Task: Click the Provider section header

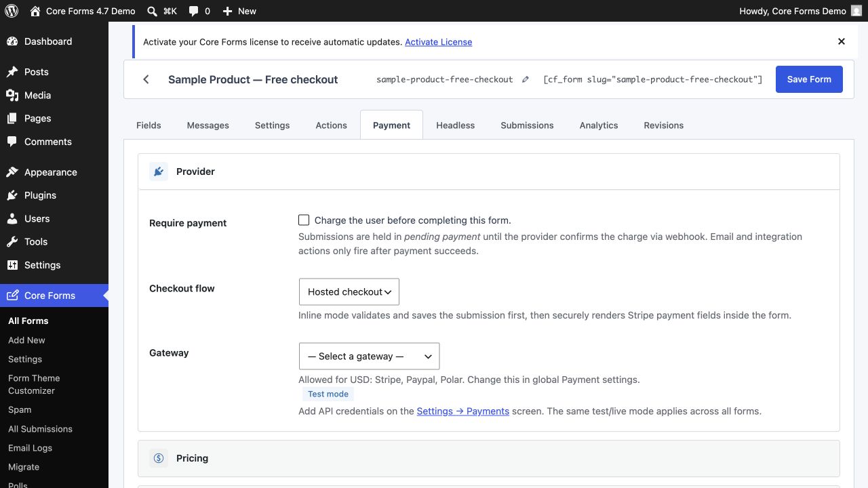Action: click(489, 171)
